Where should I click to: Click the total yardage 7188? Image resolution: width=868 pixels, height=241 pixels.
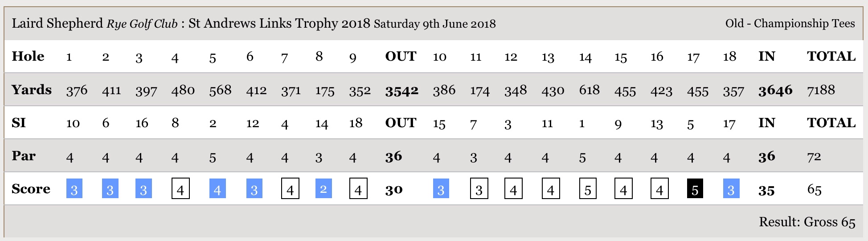click(821, 90)
